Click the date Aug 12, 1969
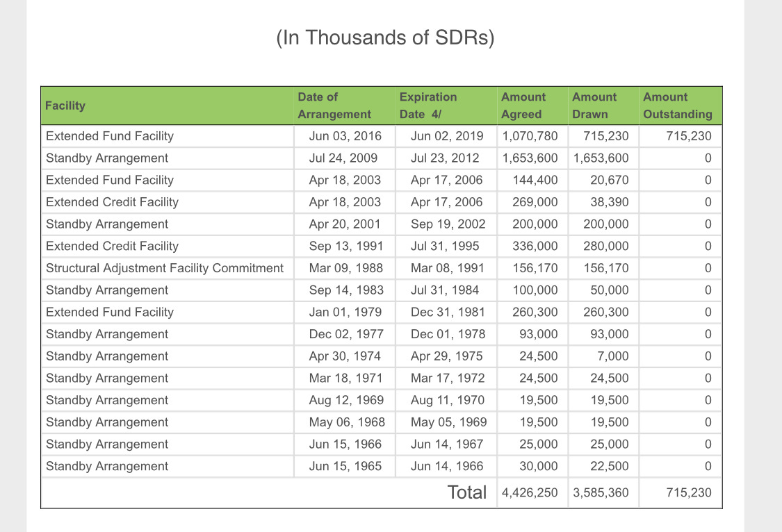 click(x=346, y=400)
